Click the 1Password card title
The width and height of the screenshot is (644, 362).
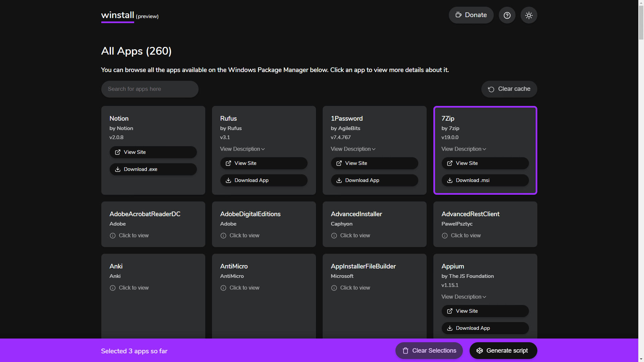coord(347,118)
